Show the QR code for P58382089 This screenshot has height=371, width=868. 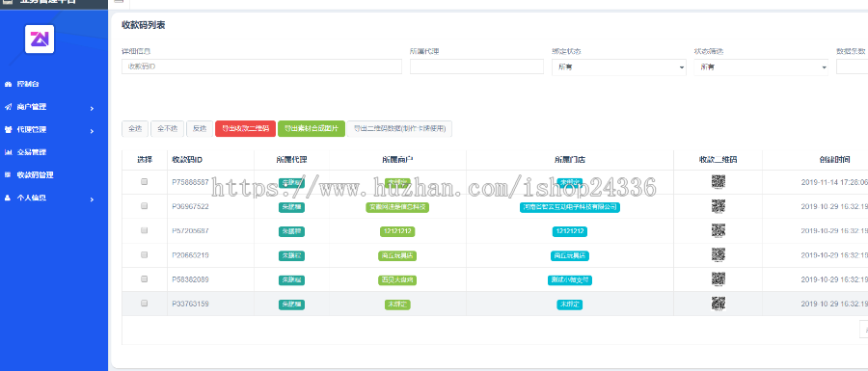[718, 279]
